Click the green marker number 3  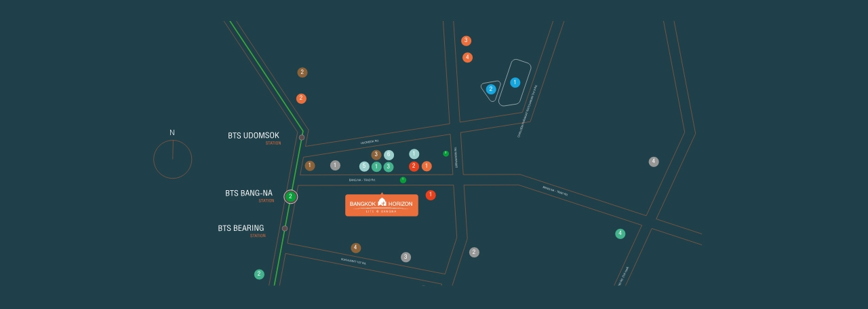click(x=389, y=167)
